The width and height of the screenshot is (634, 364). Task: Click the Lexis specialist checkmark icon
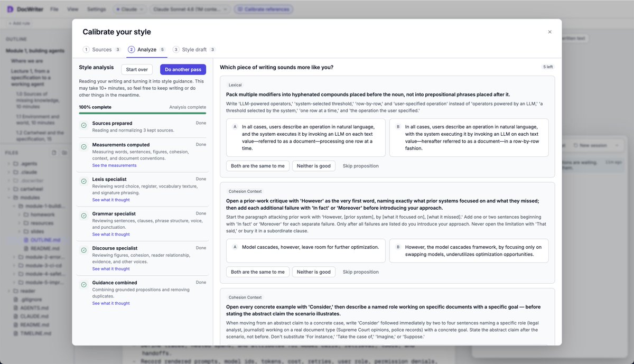(x=83, y=181)
